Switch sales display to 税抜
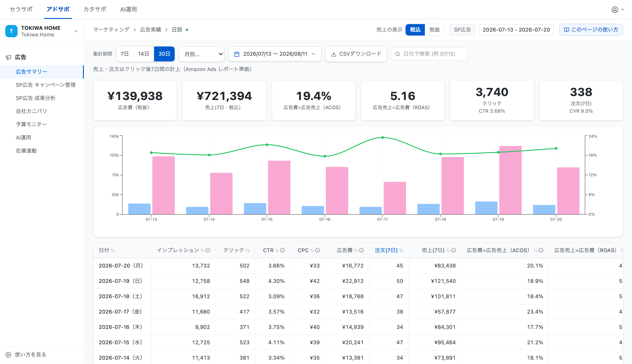The height and width of the screenshot is (364, 632). 434,30
